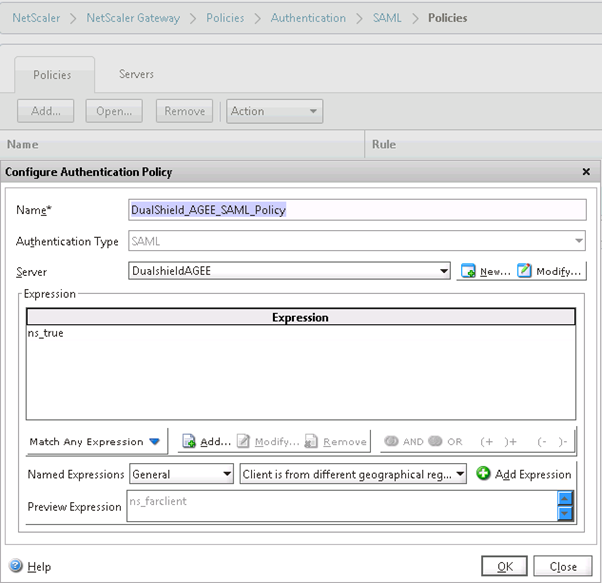
Task: Click the green Add Expression plus icon
Action: click(x=483, y=474)
